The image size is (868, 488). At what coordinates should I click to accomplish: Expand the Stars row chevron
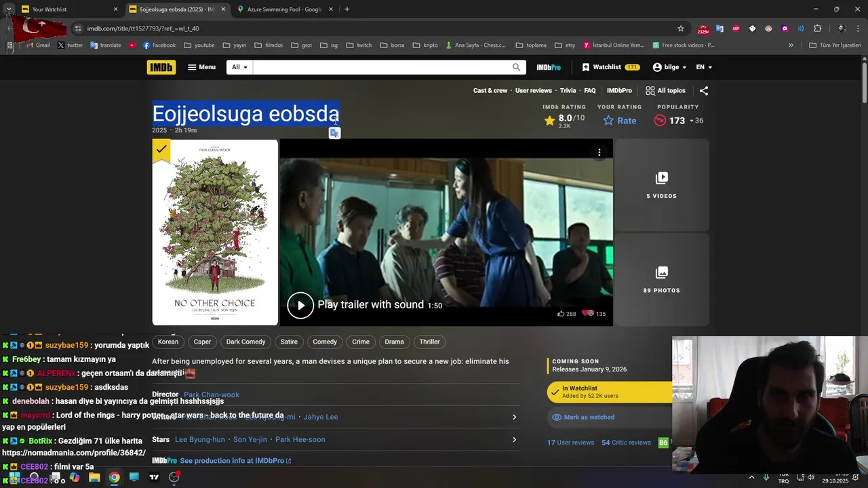(514, 439)
